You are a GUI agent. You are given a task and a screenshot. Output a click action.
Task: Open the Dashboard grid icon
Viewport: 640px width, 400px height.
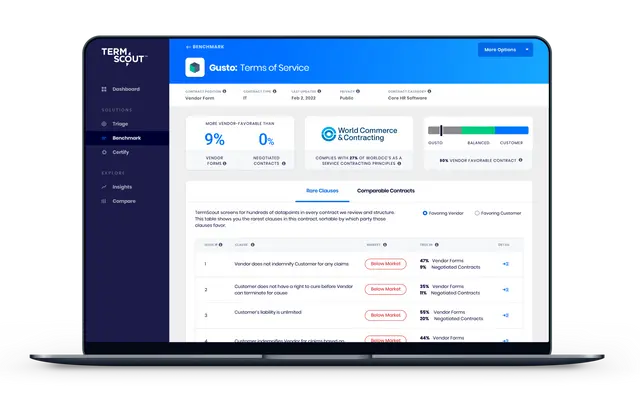104,89
